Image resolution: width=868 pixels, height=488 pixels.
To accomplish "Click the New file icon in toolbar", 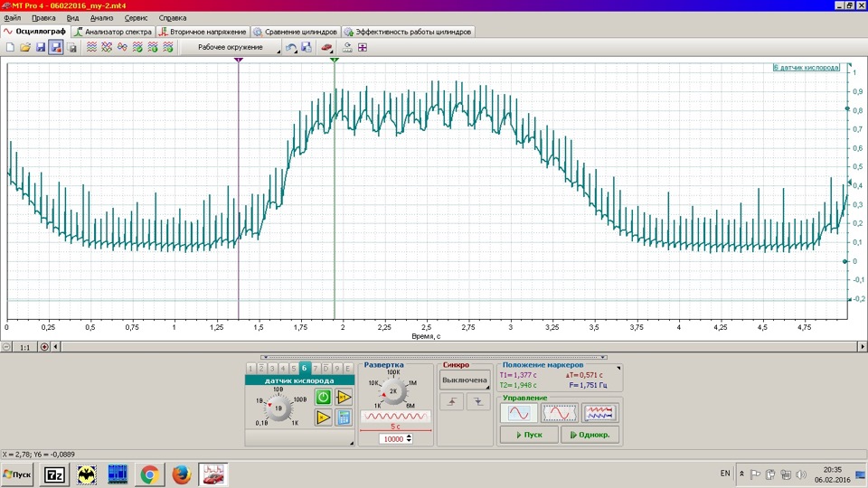I will pyautogui.click(x=10, y=48).
